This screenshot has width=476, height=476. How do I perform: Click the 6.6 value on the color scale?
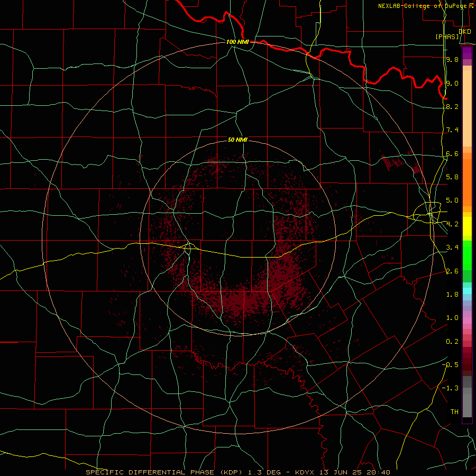pos(452,153)
